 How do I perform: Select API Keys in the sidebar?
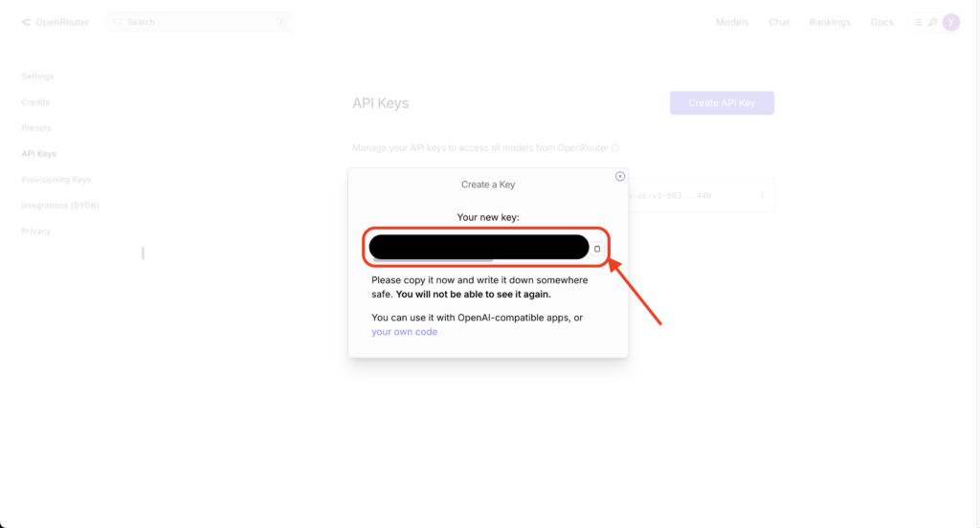click(x=38, y=154)
